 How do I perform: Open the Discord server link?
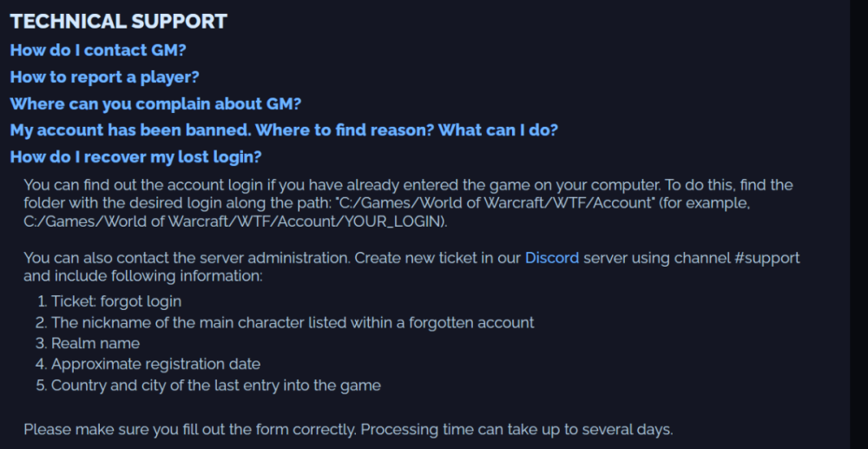[551, 258]
